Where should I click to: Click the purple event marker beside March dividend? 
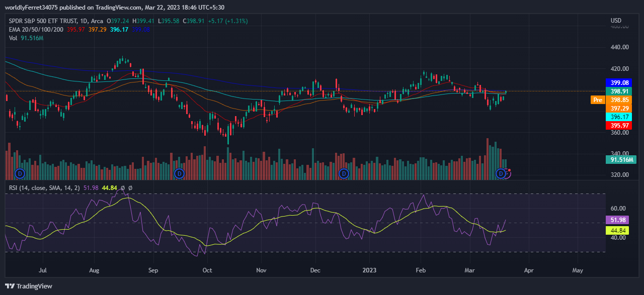[x=508, y=173]
